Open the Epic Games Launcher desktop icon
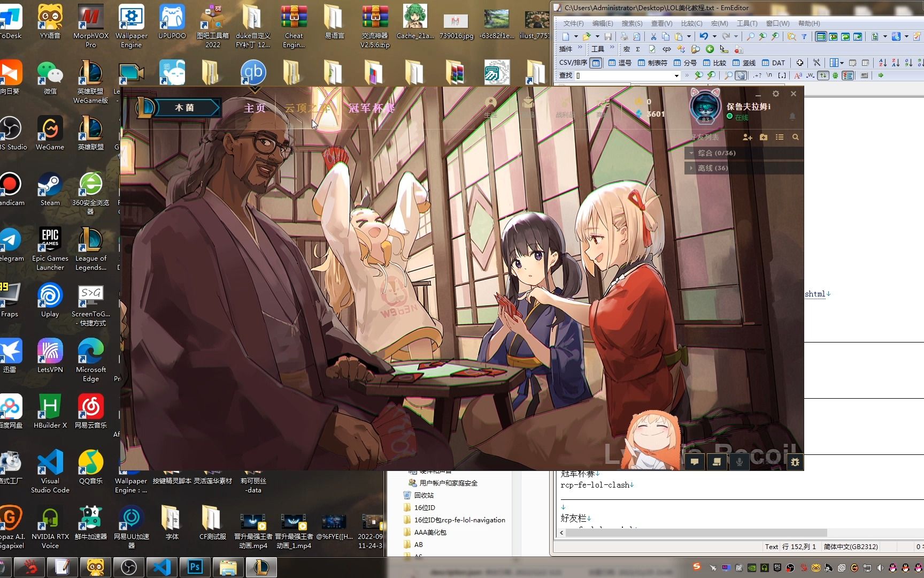Screen dimensions: 924x578 click(50, 249)
